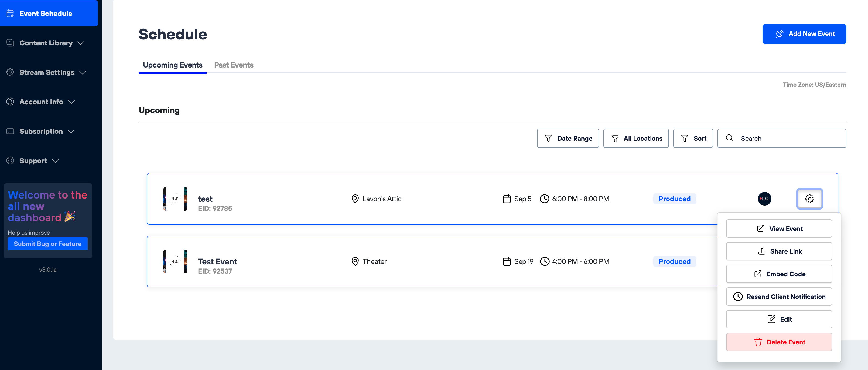This screenshot has width=868, height=370.
Task: Switch to Past Events tab
Action: coord(234,65)
